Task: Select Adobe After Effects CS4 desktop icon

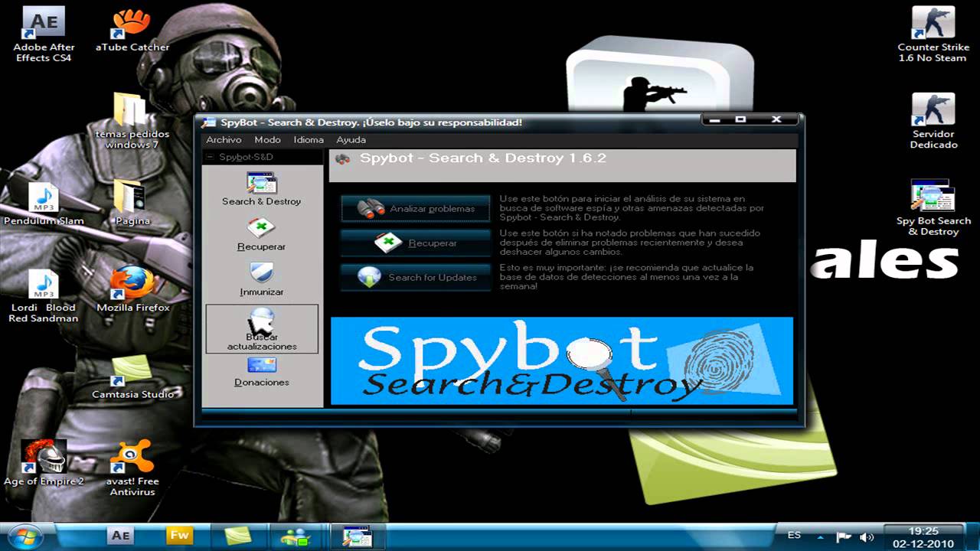Action: point(44,34)
